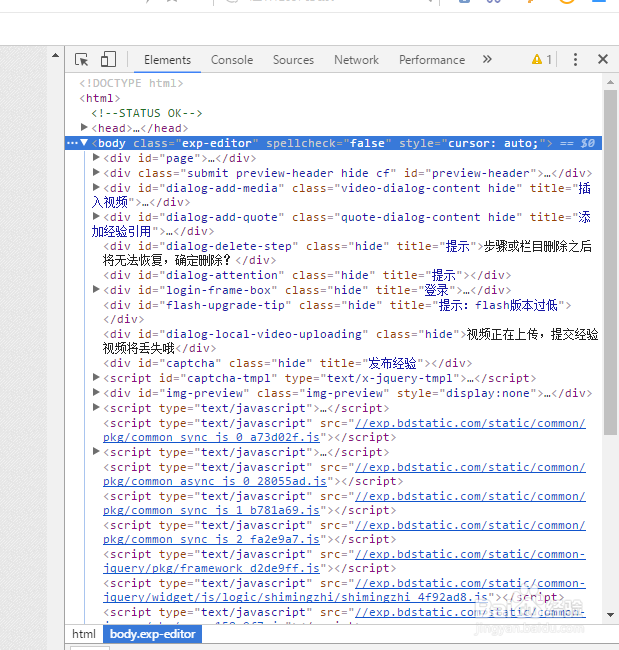Select the <!DOCTYPE html> line
The height and width of the screenshot is (650, 619).
tap(131, 83)
